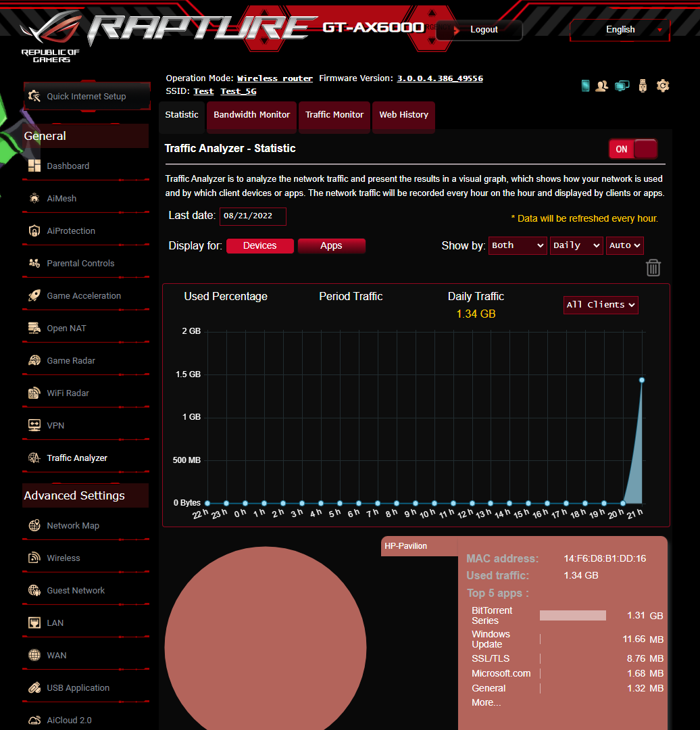Click the 21h data point on graph

pos(642,380)
